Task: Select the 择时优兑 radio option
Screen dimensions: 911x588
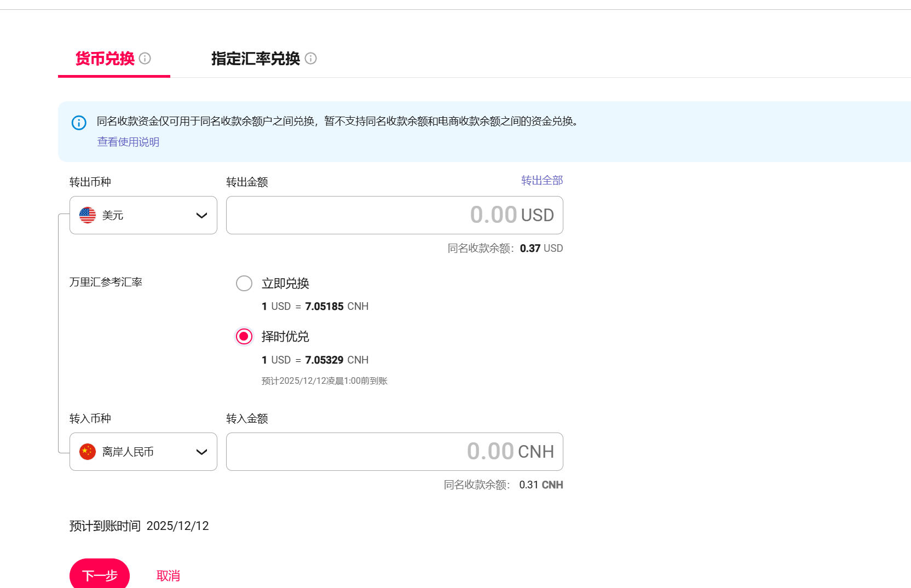Action: [x=244, y=336]
